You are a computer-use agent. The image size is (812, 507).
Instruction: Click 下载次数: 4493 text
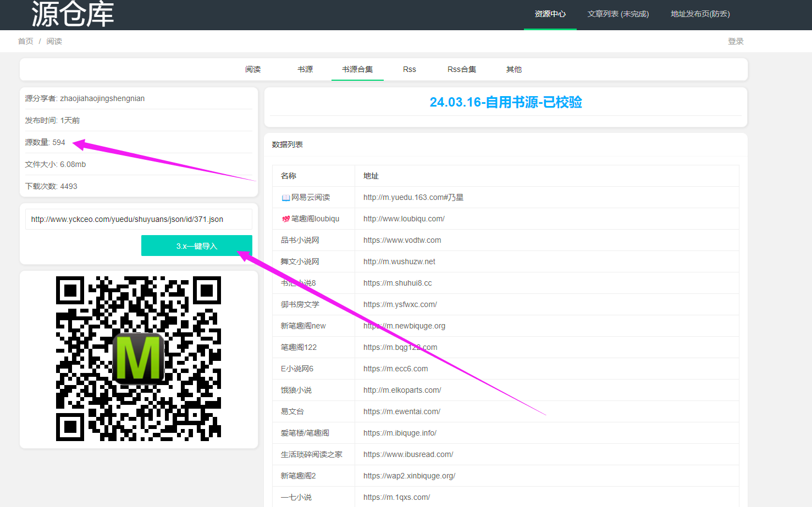coord(51,186)
